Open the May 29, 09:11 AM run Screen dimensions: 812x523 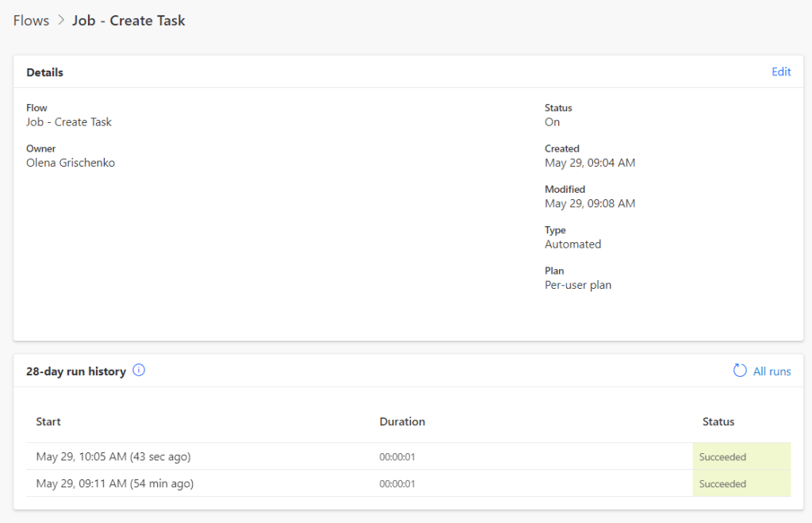coord(115,483)
